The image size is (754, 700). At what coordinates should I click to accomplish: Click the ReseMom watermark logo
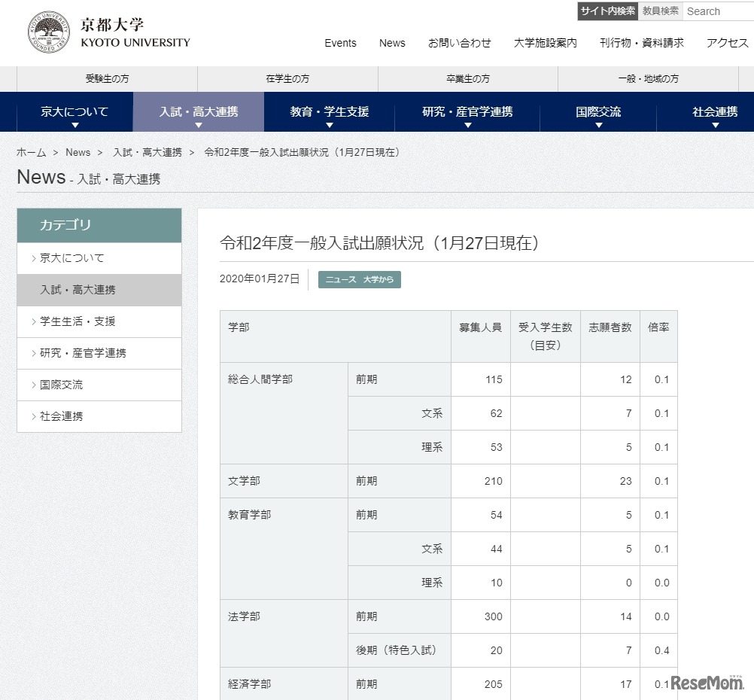point(708,682)
